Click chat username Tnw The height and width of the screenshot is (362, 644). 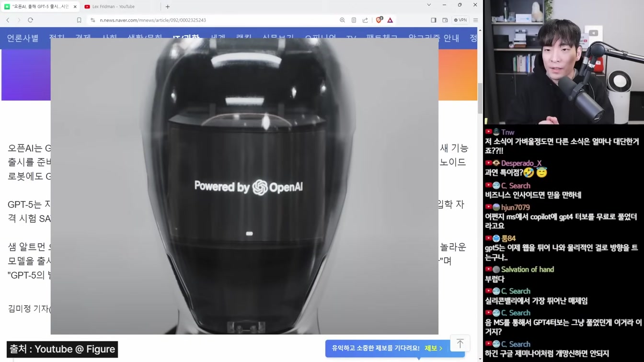click(507, 132)
